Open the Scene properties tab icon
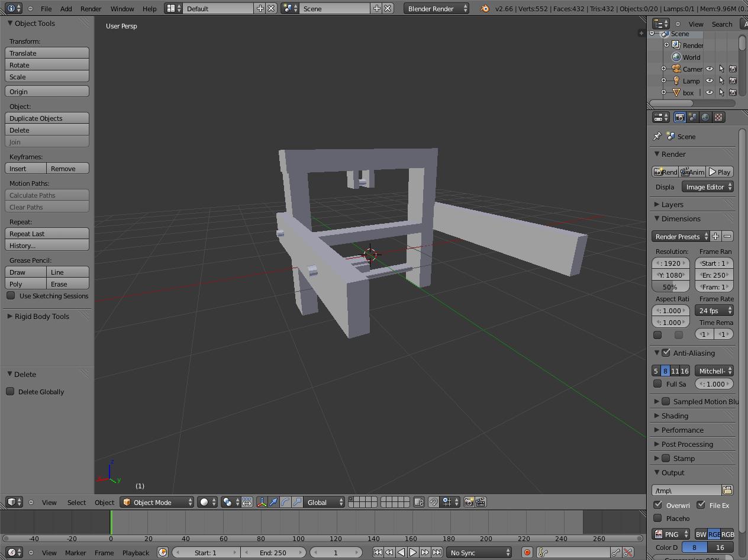The height and width of the screenshot is (560, 748). [x=692, y=117]
